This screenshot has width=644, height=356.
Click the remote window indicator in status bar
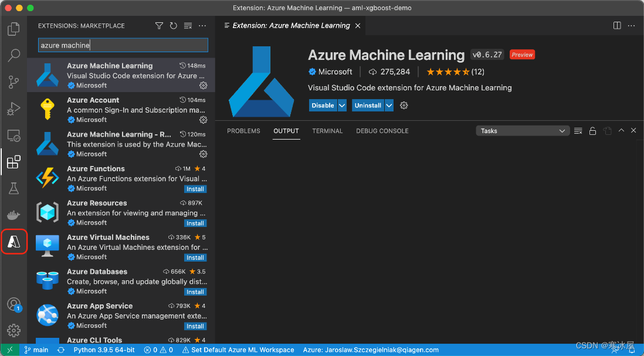10,350
